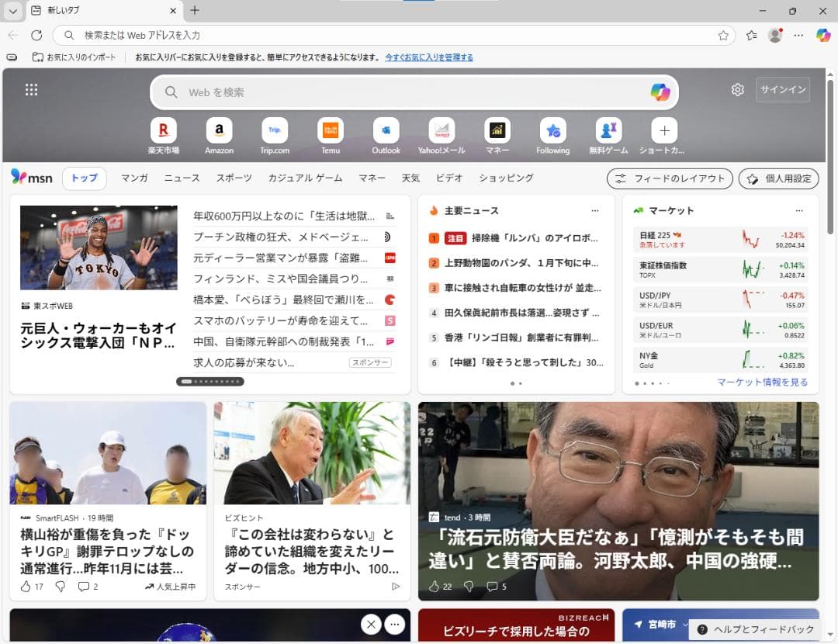The height and width of the screenshot is (644, 838).
Task: Click the サインイン button
Action: 782,89
